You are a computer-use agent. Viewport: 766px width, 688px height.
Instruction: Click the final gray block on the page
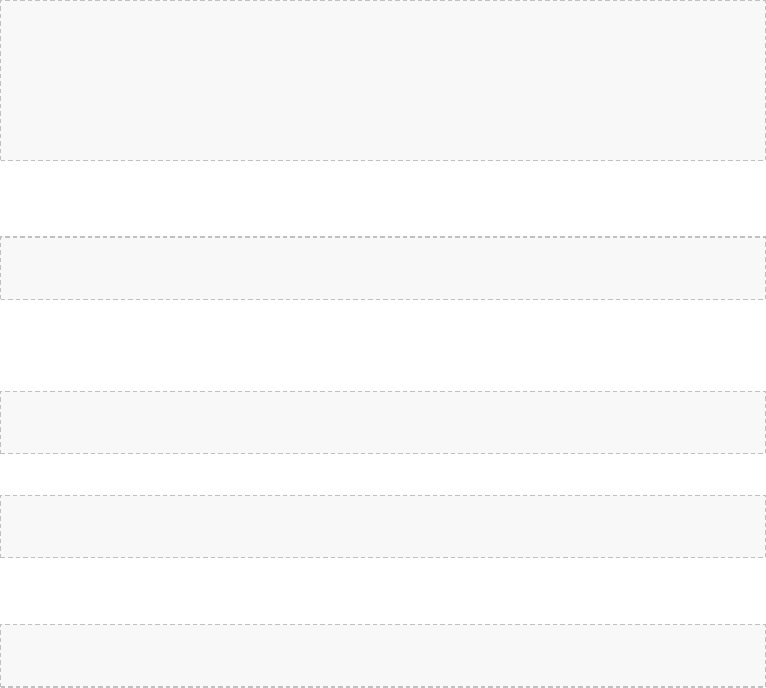383,656
